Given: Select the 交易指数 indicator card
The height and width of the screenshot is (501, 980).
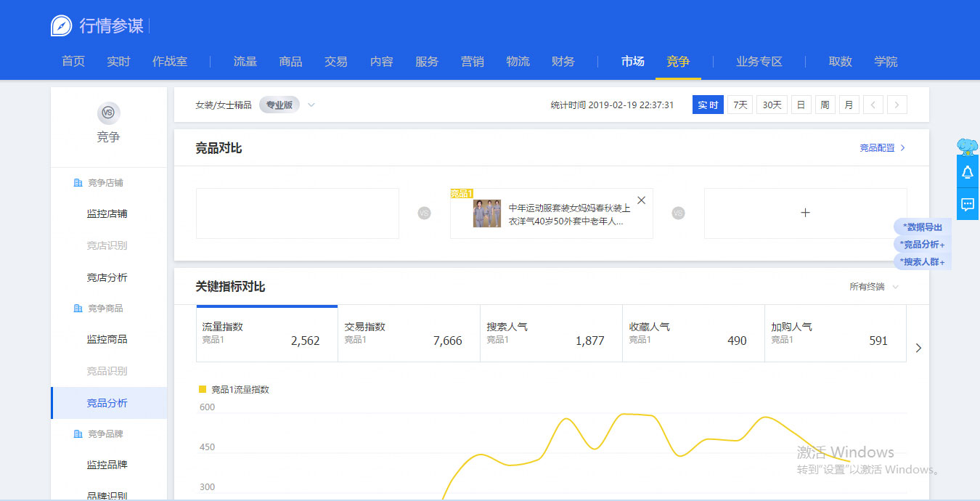Looking at the screenshot, I should click(x=409, y=334).
